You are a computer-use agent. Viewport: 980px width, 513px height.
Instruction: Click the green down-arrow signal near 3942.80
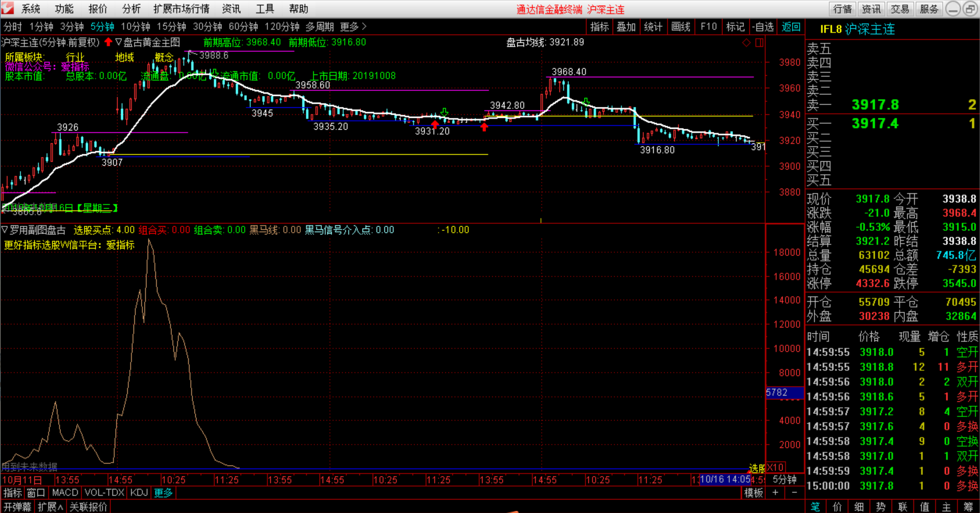444,112
